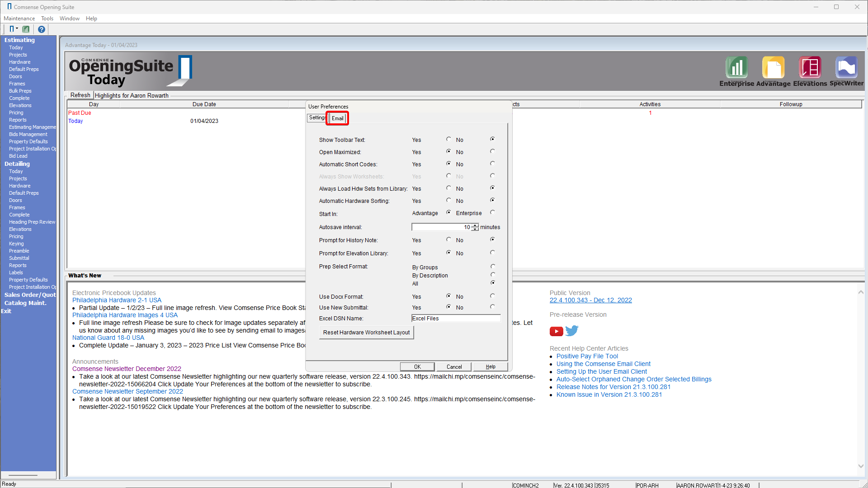Screen dimensions: 868x488
Task: Open the Twitter bird icon
Action: tap(572, 331)
